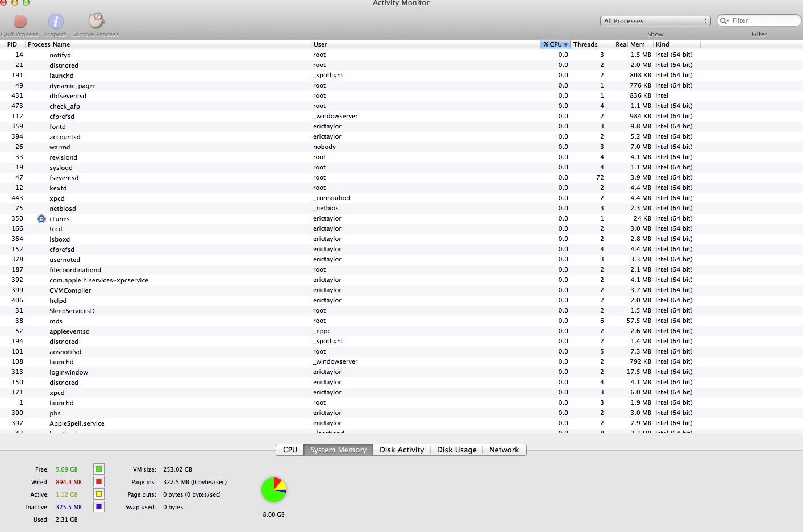The height and width of the screenshot is (532, 803).
Task: Select the revisiond process row
Action: pos(401,157)
